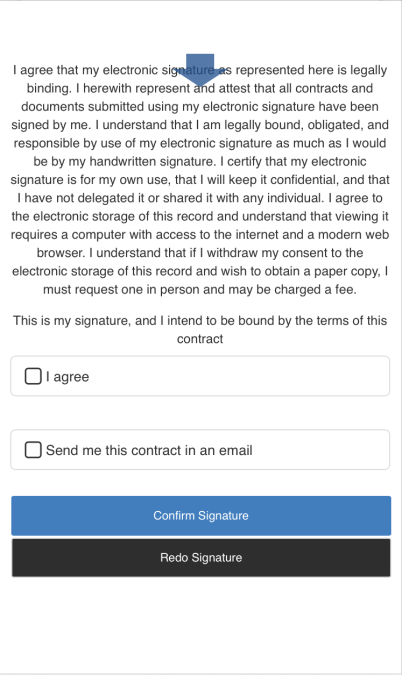Click empty right side of email option box
Image resolution: width=402 pixels, height=675 pixels.
coord(323,450)
